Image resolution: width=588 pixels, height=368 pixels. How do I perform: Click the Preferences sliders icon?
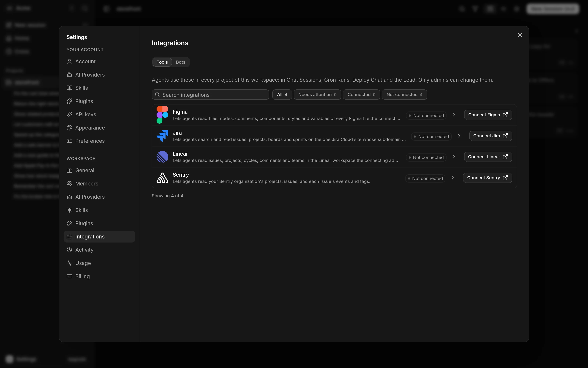coord(69,141)
